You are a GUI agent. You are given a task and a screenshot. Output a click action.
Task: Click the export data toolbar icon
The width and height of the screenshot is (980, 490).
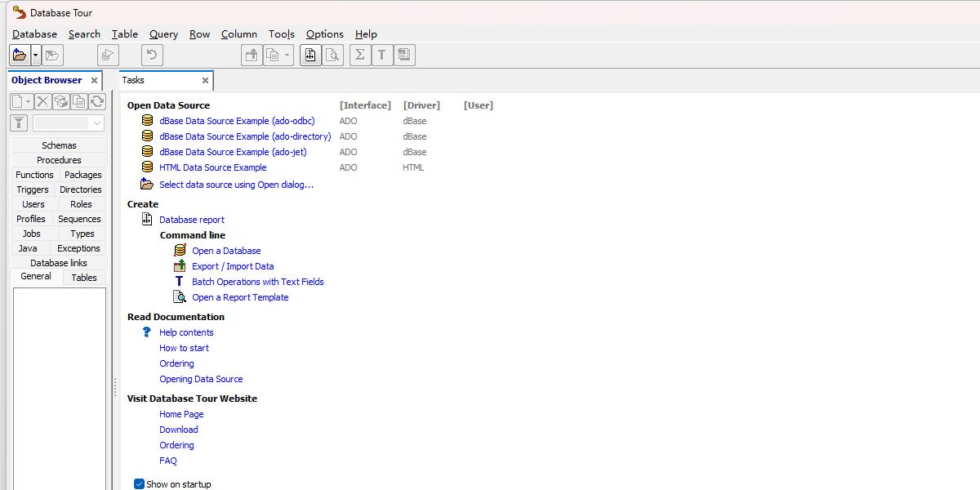tap(252, 55)
